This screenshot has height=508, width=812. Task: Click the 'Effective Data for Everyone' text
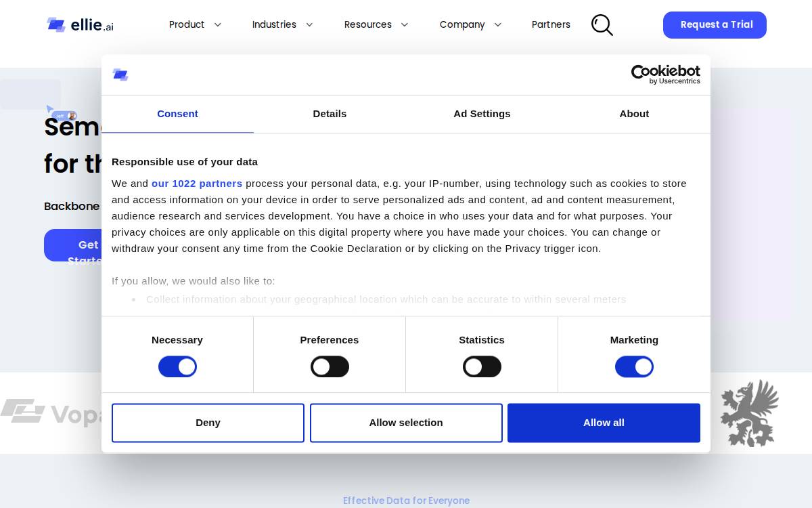pos(406,501)
